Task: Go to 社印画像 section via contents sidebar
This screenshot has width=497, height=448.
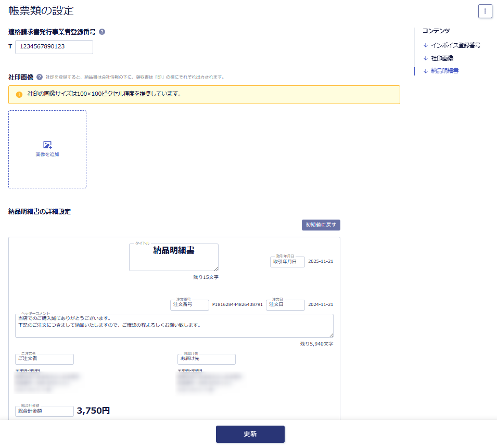Action: point(442,58)
